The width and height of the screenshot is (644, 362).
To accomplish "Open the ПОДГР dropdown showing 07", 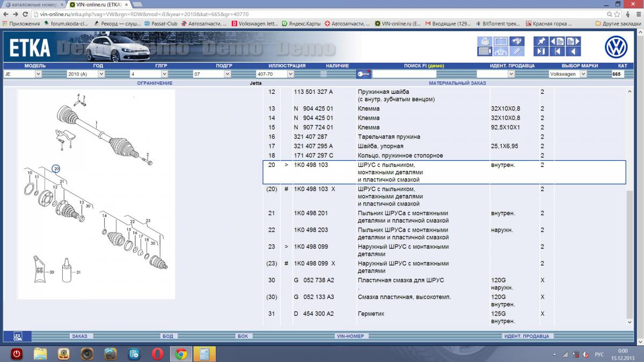I will [212, 74].
